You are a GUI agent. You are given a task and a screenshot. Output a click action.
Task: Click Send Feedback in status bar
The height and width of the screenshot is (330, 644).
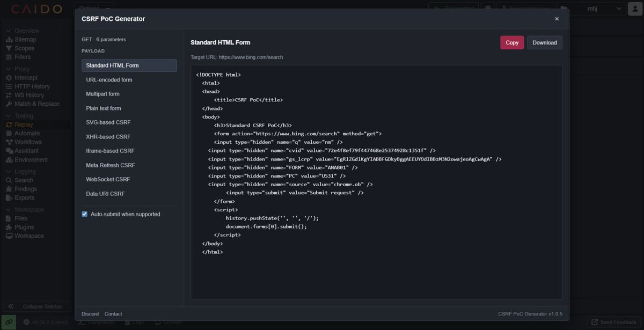coord(613,322)
